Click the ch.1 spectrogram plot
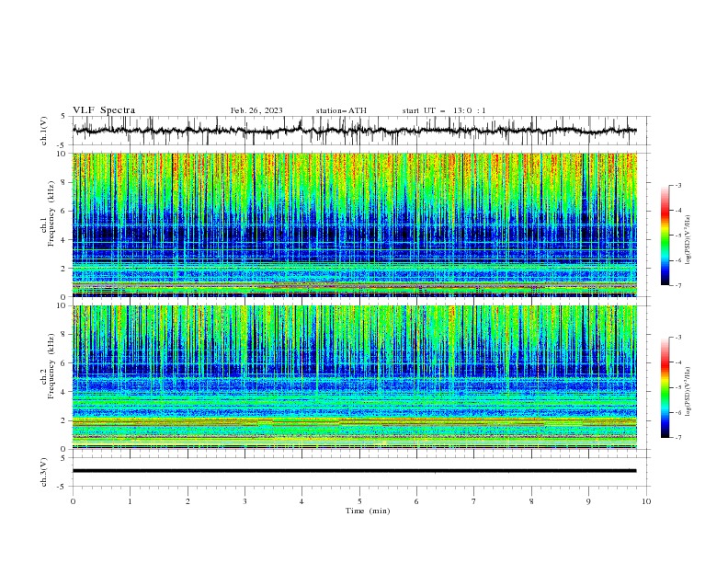The height and width of the screenshot is (563, 728). click(355, 224)
